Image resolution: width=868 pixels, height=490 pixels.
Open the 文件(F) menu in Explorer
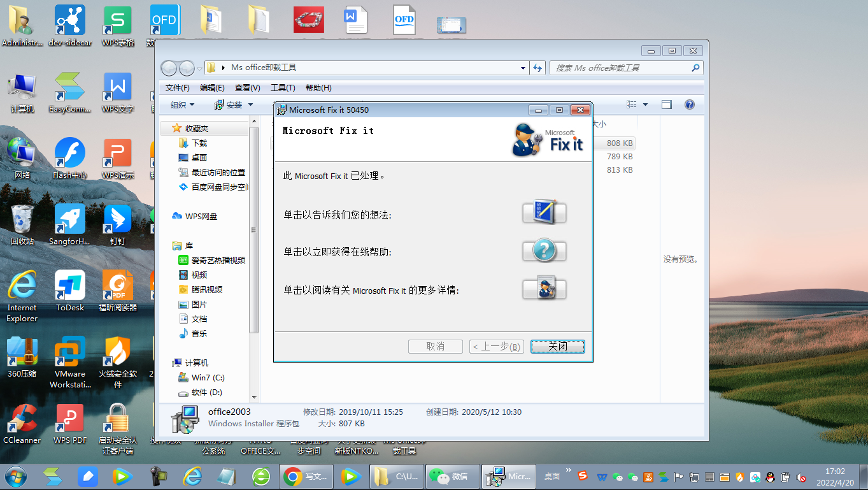[x=178, y=88]
